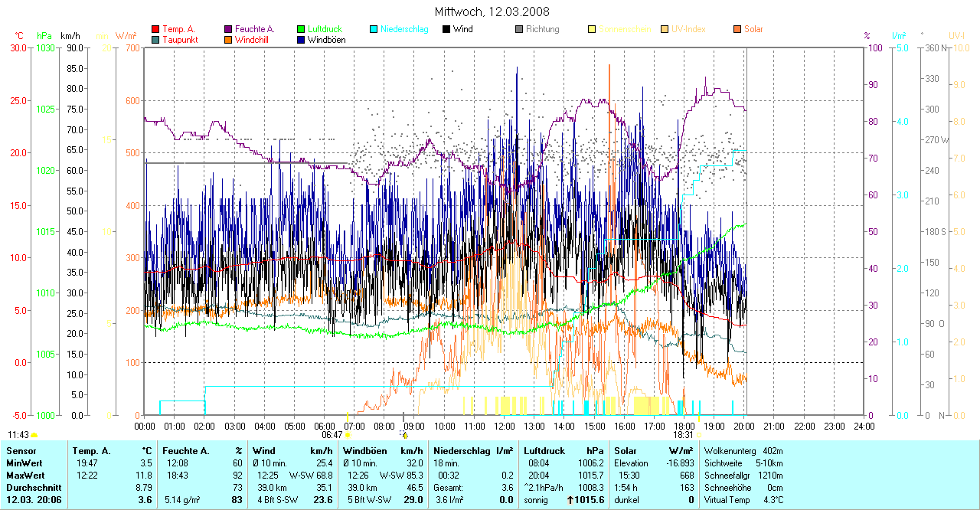
Task: Click the dark blue Windböen legend square
Action: pos(301,39)
